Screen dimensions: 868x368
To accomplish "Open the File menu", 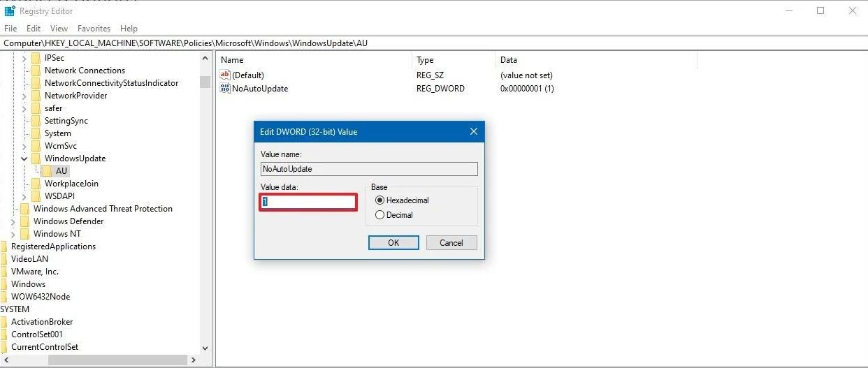I will click(10, 29).
